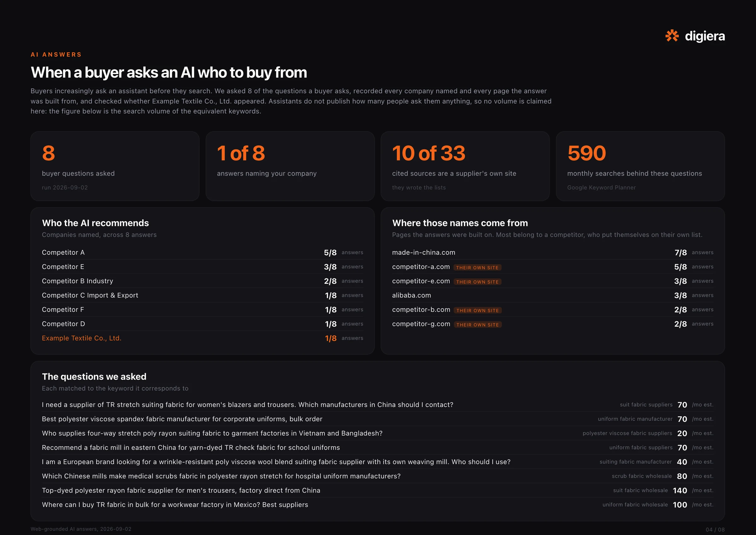The image size is (756, 535).
Task: Click 'The questions we asked' heading
Action: [94, 377]
